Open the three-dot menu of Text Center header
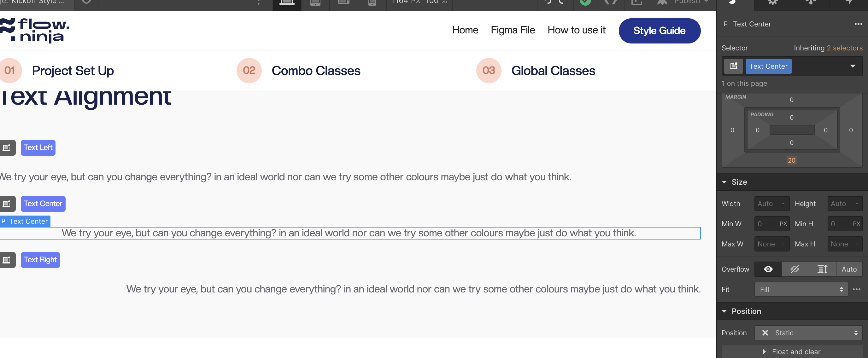Viewport: 868px width, 358px height. click(858, 24)
